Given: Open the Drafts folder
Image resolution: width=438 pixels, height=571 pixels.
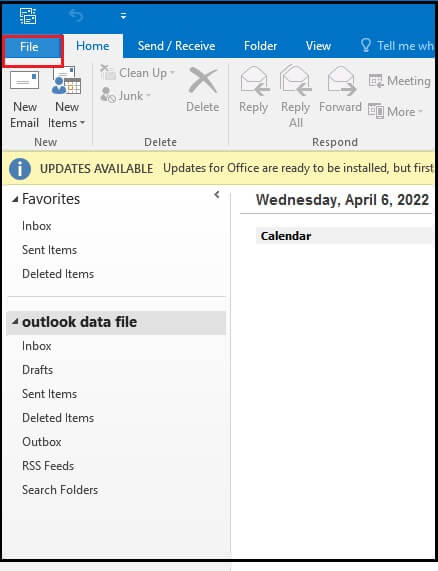Looking at the screenshot, I should (x=38, y=370).
